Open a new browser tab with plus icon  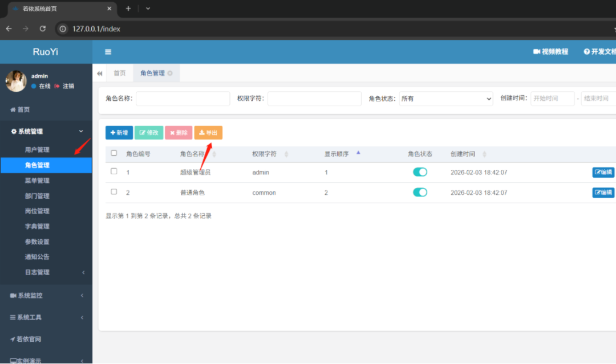(x=128, y=9)
